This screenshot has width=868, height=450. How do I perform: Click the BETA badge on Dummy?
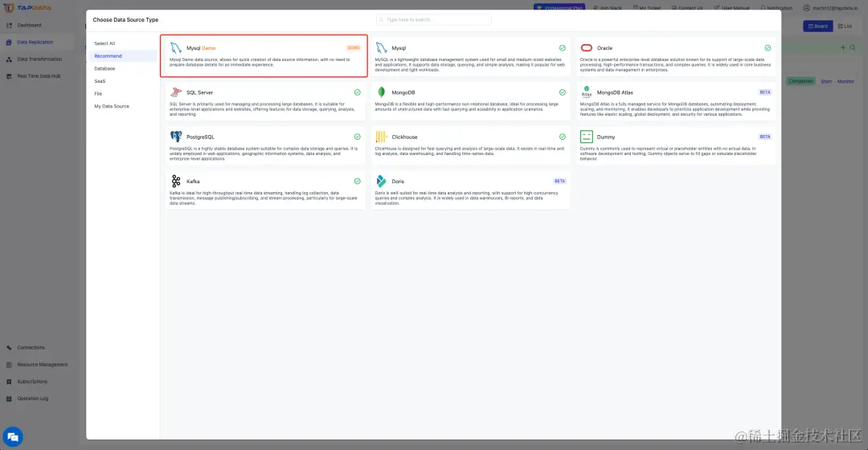click(x=765, y=137)
